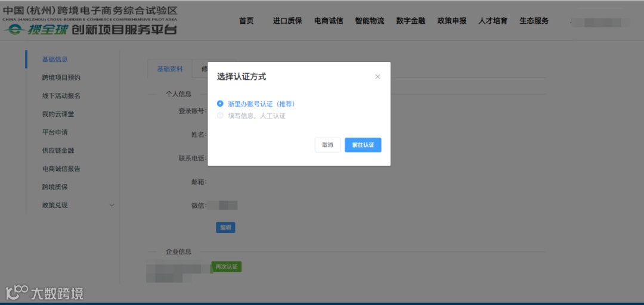Image resolution: width=644 pixels, height=305 pixels.
Task: Click the 邮箱 field label
Action: pyautogui.click(x=199, y=182)
